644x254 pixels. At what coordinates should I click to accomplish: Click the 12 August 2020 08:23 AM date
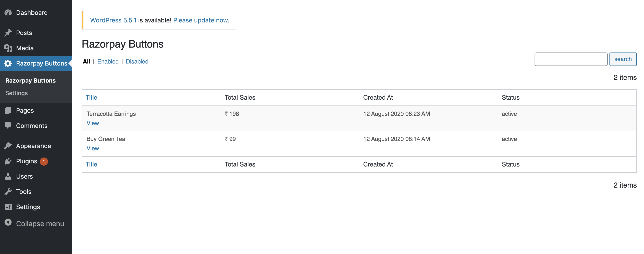(396, 114)
